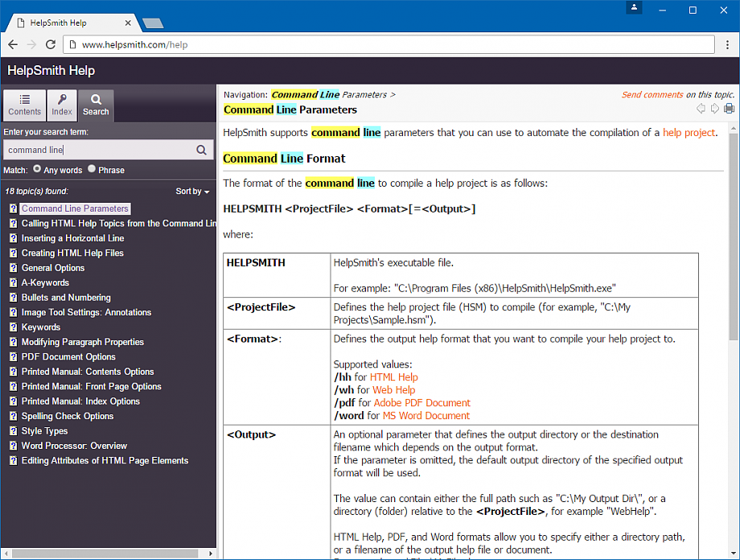Screen dimensions: 740x560
Task: Click the search term input field
Action: (x=98, y=150)
